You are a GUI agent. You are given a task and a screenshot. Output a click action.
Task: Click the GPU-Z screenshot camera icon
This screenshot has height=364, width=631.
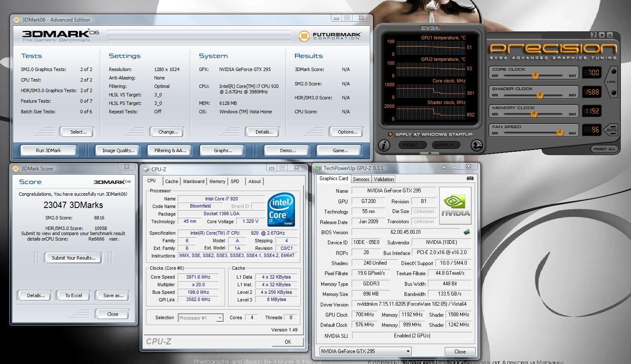(470, 178)
